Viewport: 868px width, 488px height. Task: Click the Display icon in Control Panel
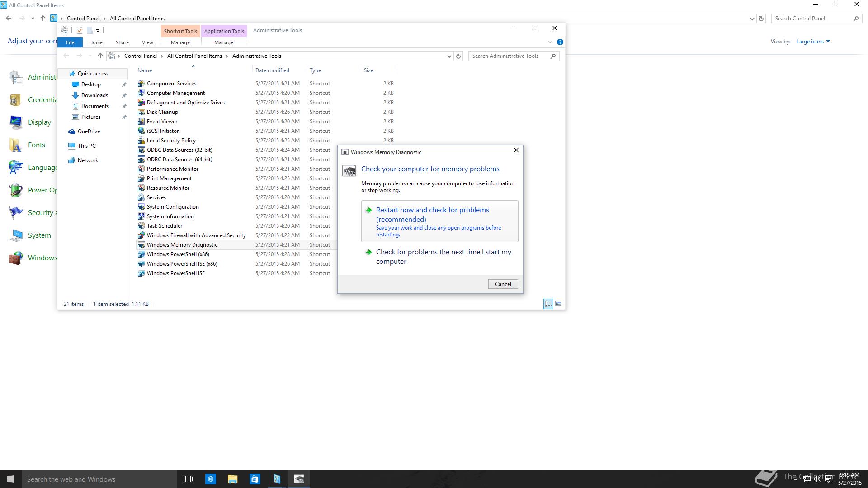tap(16, 122)
